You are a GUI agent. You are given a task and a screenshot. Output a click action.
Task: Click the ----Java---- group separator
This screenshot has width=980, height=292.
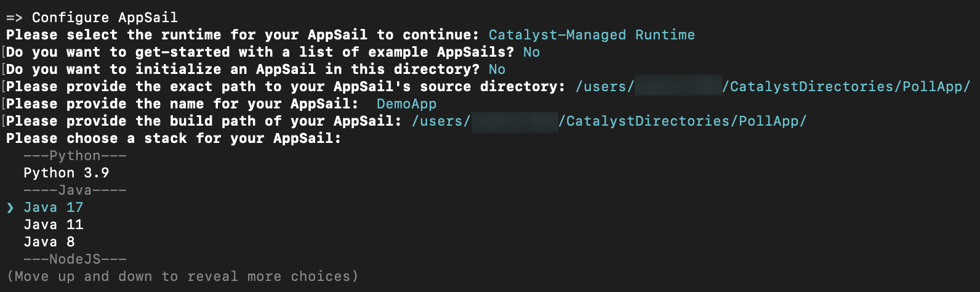[x=74, y=190]
